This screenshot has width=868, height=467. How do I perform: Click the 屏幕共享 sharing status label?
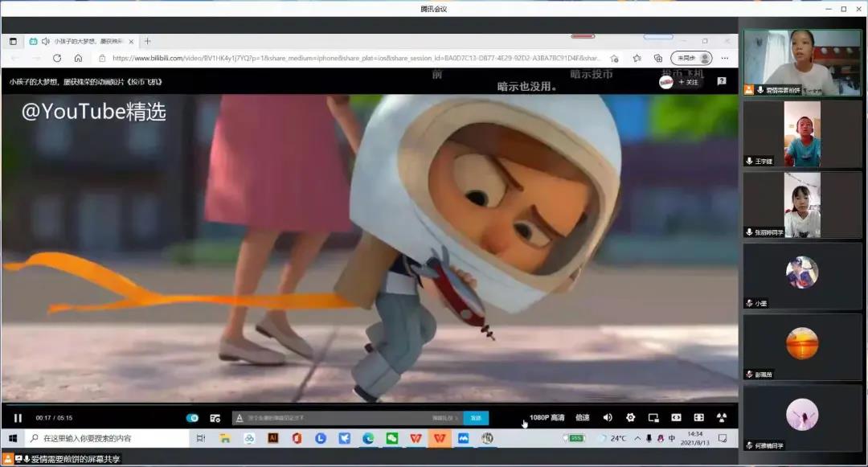[76, 459]
